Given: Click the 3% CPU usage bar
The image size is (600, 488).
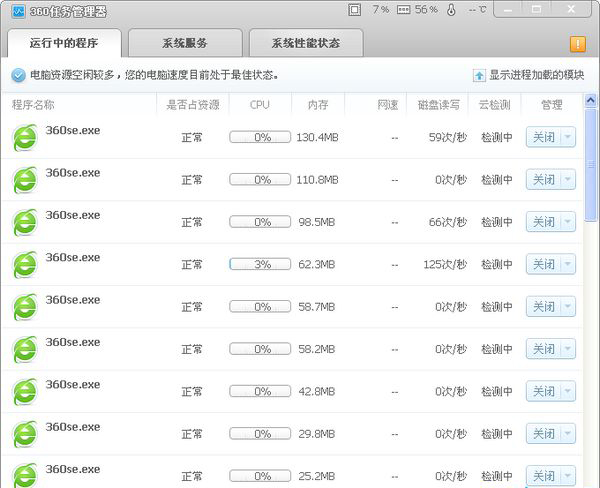Looking at the screenshot, I should pos(260,264).
